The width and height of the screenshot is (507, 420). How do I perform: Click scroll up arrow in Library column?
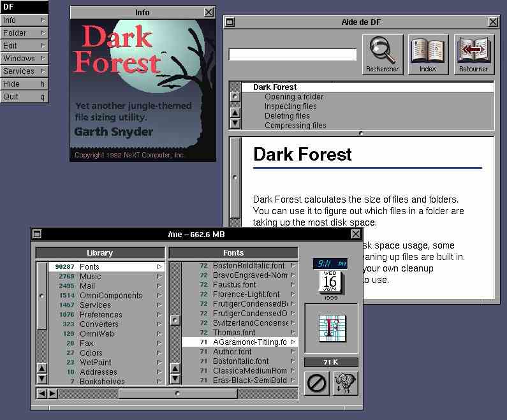click(x=41, y=368)
